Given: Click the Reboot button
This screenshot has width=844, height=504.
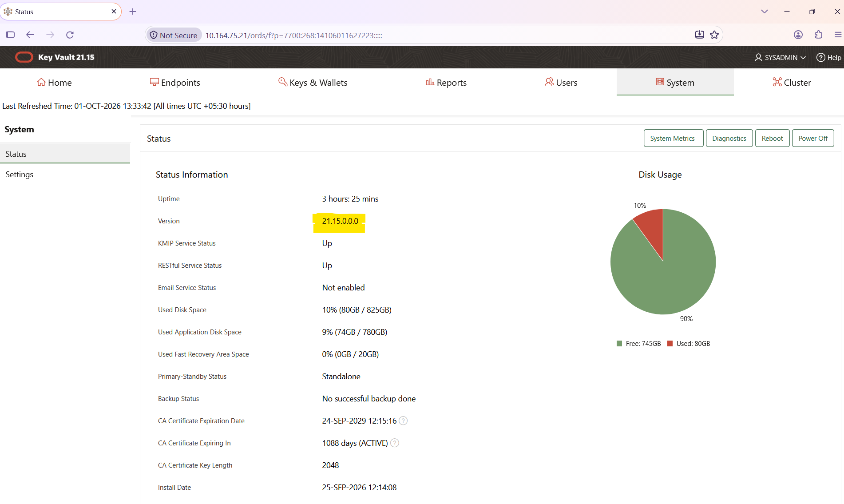Looking at the screenshot, I should (772, 139).
